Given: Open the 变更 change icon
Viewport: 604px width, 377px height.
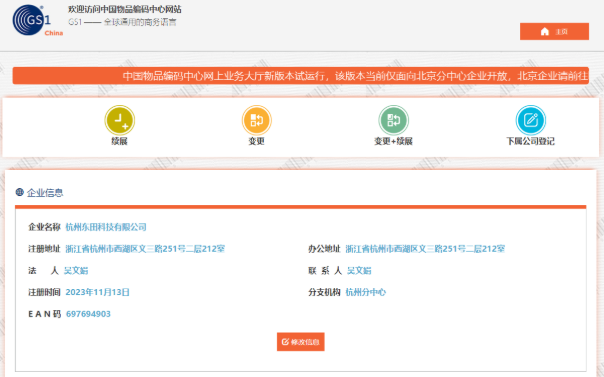Looking at the screenshot, I should click(257, 120).
